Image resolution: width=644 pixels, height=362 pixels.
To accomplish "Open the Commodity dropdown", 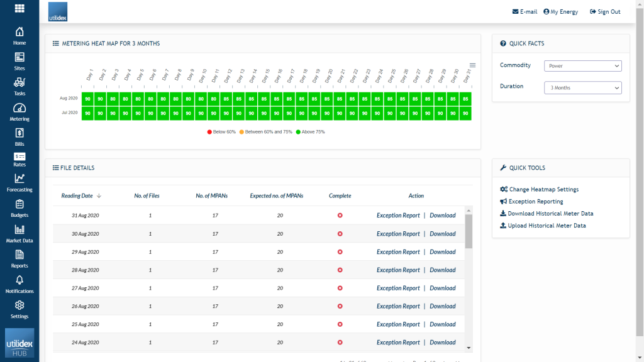I will tap(582, 66).
